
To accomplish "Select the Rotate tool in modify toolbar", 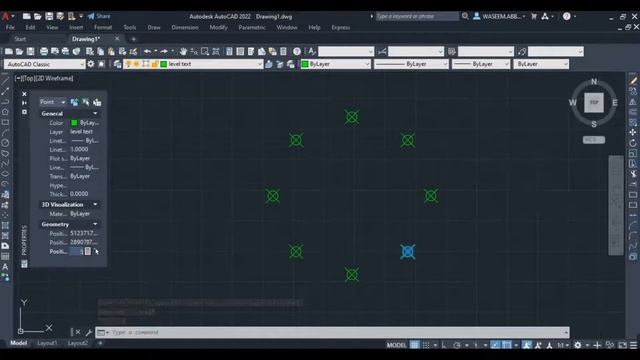I will pyautogui.click(x=633, y=143).
